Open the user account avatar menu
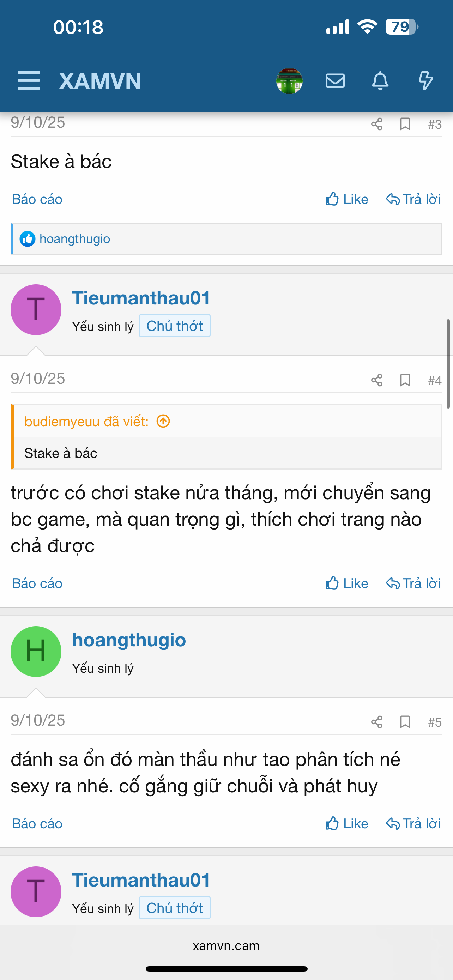 (x=289, y=81)
